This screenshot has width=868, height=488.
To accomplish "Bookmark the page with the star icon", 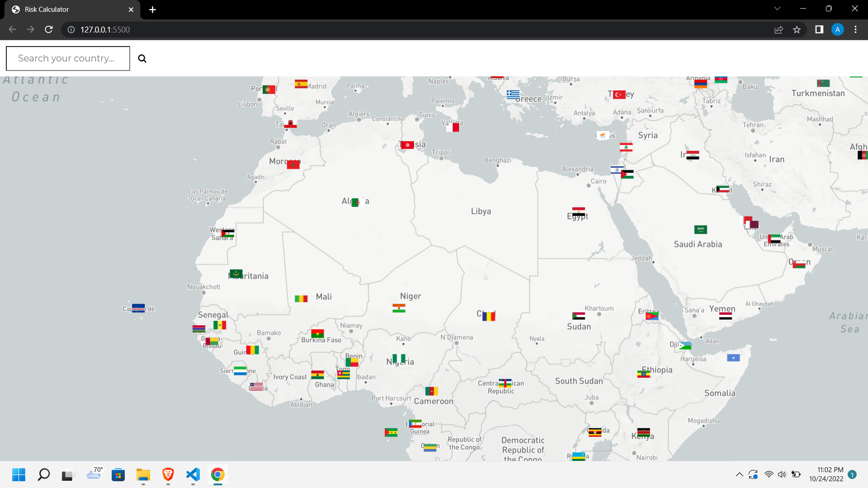I will (x=797, y=29).
